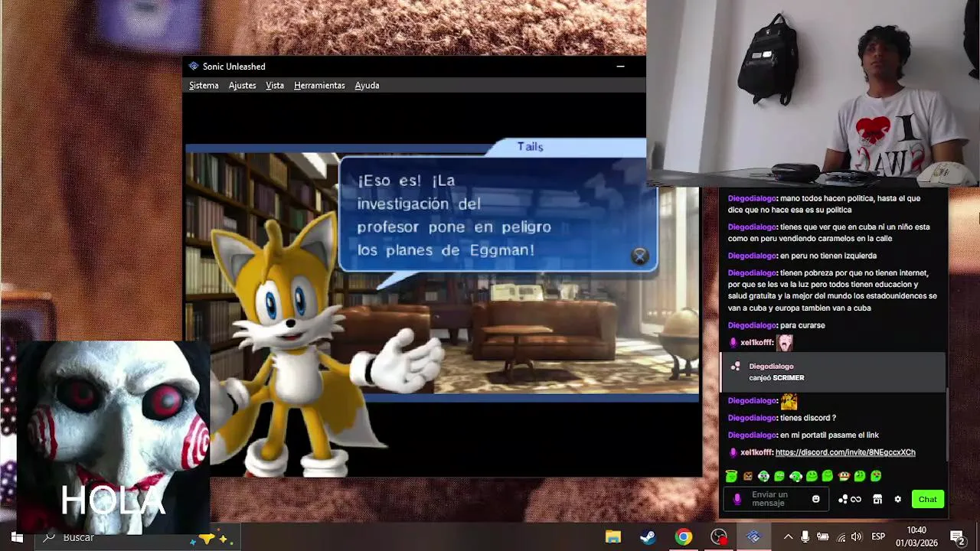This screenshot has width=980, height=551.
Task: Select the last green heart-eyes emote
Action: [876, 476]
